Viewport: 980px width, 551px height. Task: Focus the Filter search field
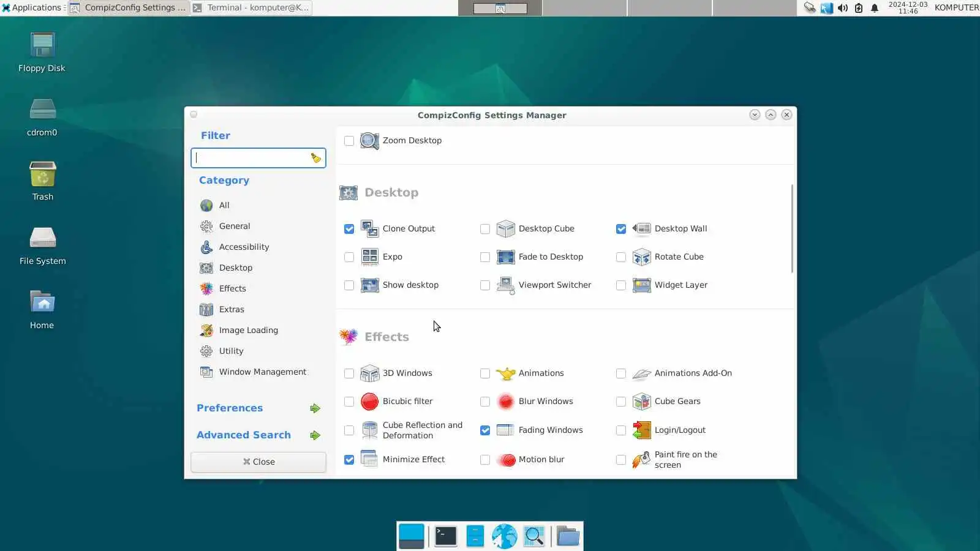pyautogui.click(x=258, y=158)
